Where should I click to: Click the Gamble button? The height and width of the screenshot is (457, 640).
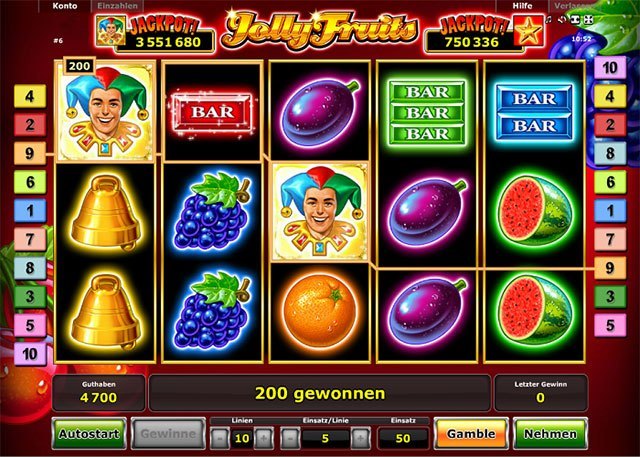[471, 433]
